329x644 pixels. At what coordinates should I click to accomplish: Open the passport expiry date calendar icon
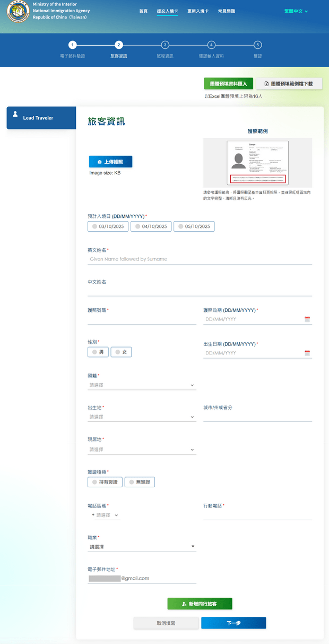coord(307,319)
